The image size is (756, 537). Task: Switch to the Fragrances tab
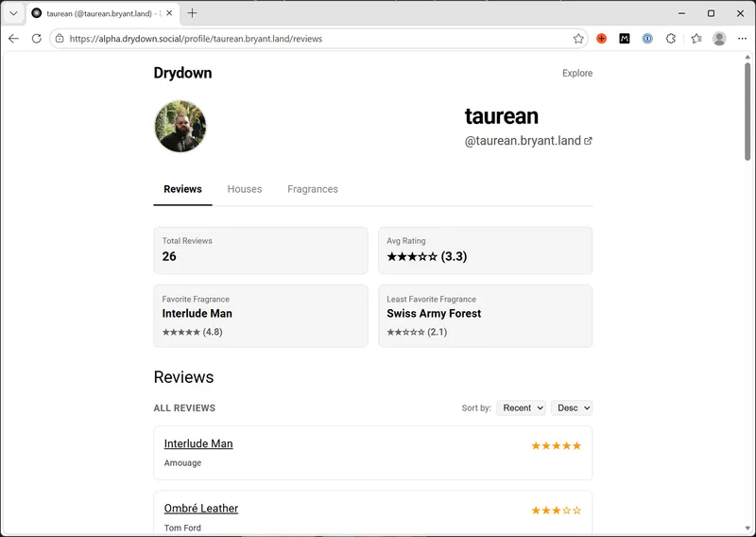(x=313, y=189)
